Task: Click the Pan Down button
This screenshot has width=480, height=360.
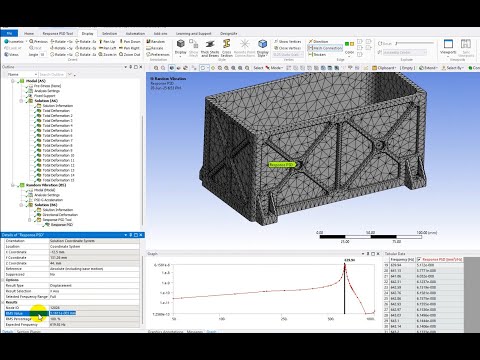Action: (x=130, y=41)
